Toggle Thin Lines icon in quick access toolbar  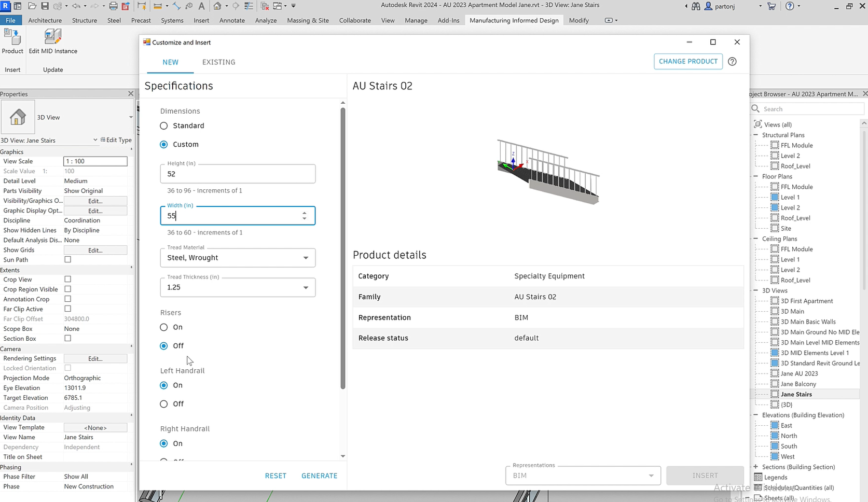click(x=249, y=6)
